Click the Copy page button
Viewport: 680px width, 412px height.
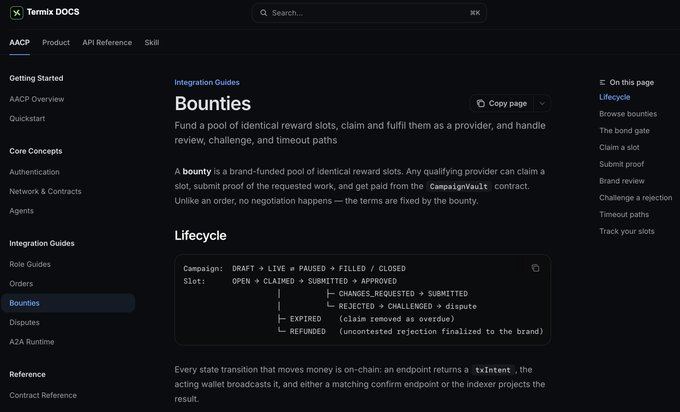502,104
